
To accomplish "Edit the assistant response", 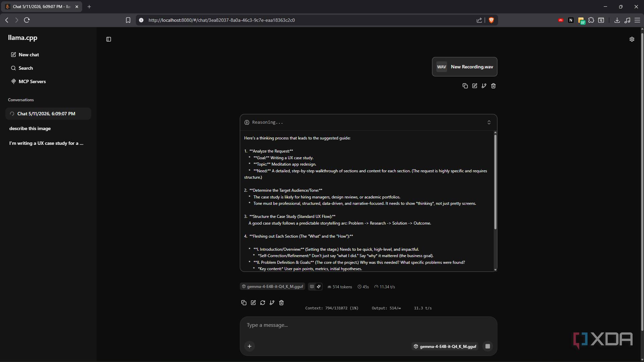I will click(253, 303).
